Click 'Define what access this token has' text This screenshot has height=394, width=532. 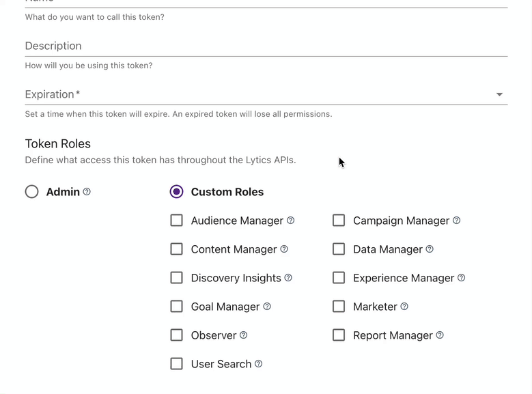(x=160, y=160)
